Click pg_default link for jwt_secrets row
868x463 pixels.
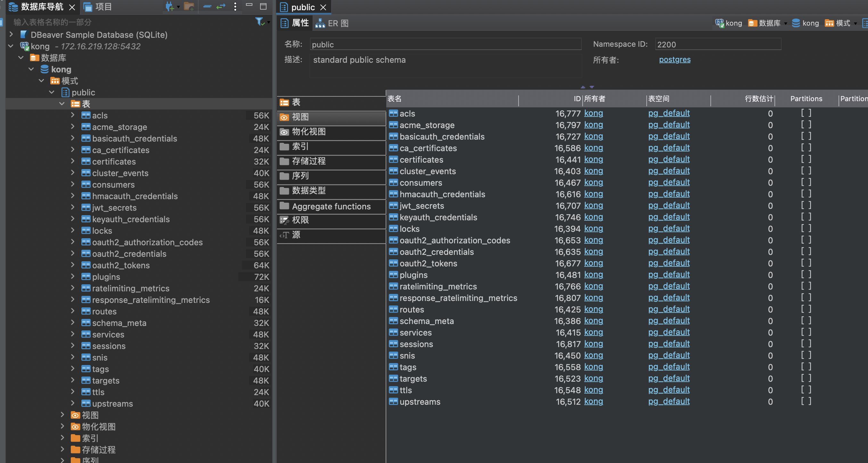[x=669, y=205]
